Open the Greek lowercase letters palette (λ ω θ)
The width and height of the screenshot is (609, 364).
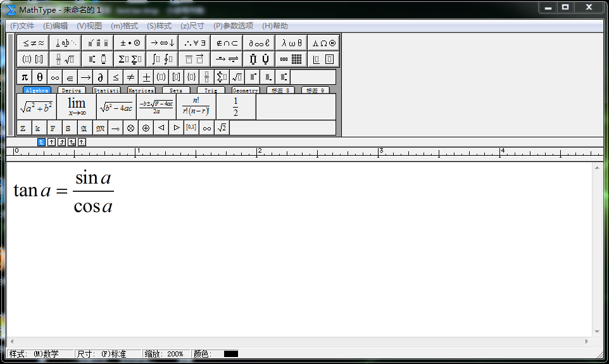point(292,43)
